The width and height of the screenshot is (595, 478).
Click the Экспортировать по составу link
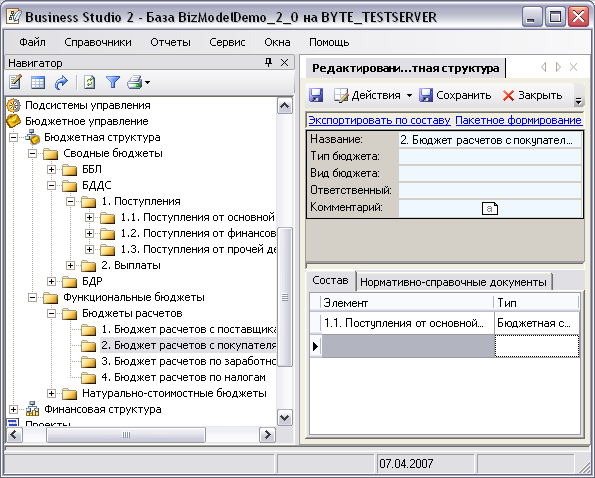[379, 120]
